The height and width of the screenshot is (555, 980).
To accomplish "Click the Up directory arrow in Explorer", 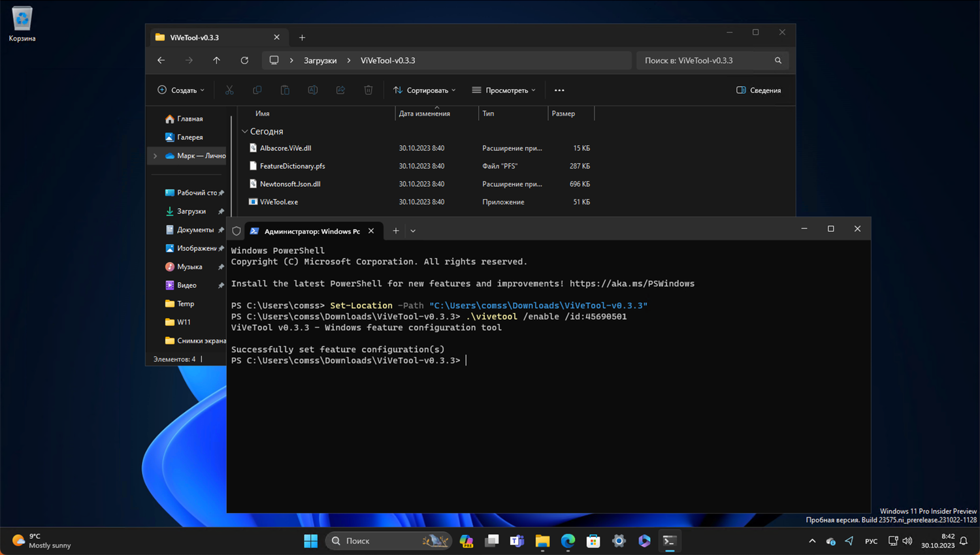I will click(x=216, y=60).
